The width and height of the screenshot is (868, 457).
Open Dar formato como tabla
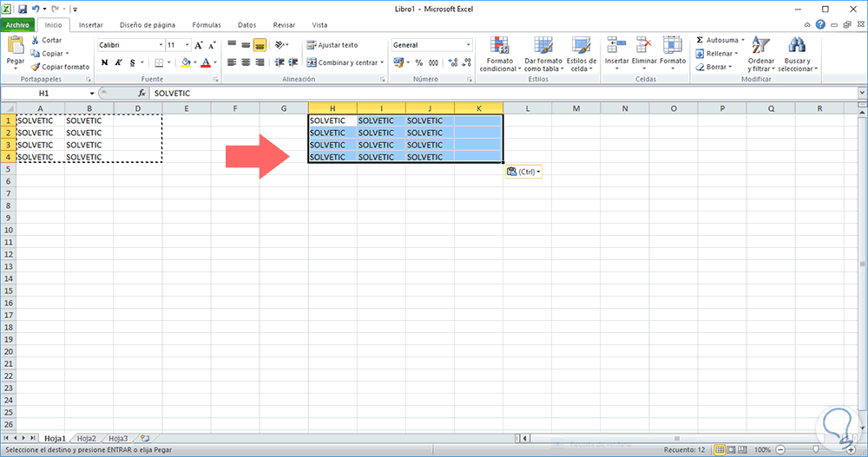[x=543, y=55]
